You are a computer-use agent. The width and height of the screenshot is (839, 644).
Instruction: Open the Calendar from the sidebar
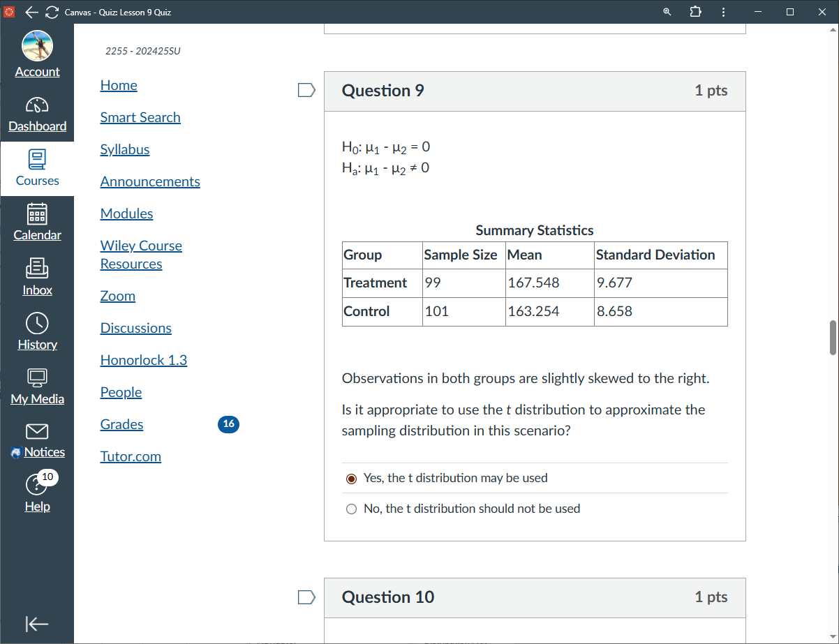click(x=37, y=223)
